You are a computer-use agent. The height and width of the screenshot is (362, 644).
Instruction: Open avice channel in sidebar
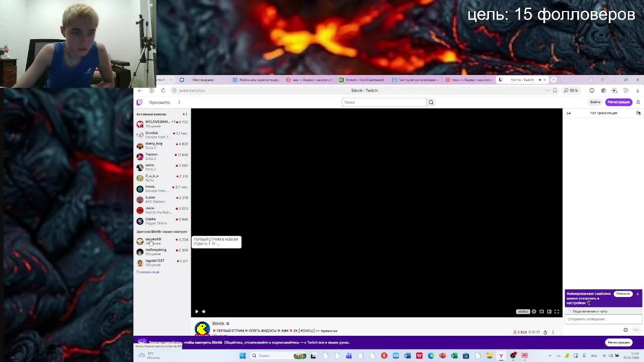pyautogui.click(x=162, y=167)
